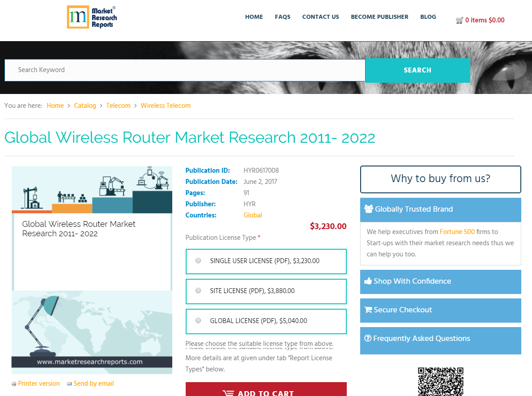This screenshot has width=532, height=396.
Task: Follow the Telecom breadcrumb link
Action: (x=118, y=106)
